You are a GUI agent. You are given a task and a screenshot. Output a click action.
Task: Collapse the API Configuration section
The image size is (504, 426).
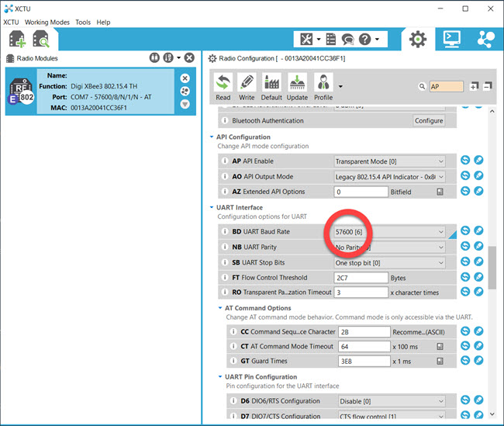pos(210,137)
